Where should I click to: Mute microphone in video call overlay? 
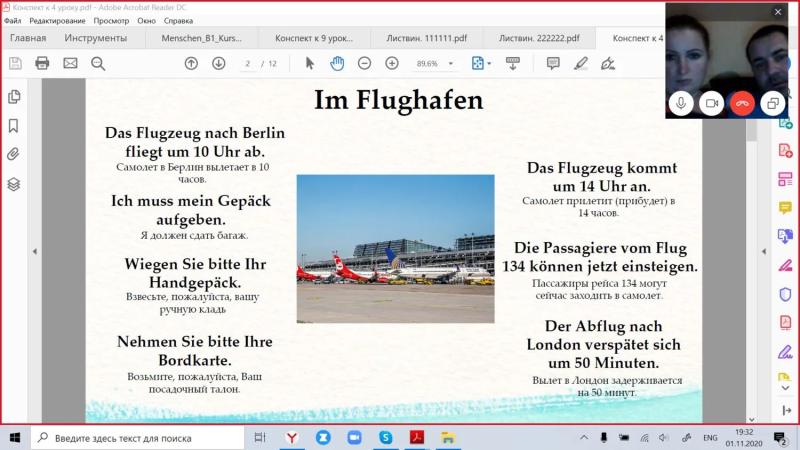pos(681,104)
